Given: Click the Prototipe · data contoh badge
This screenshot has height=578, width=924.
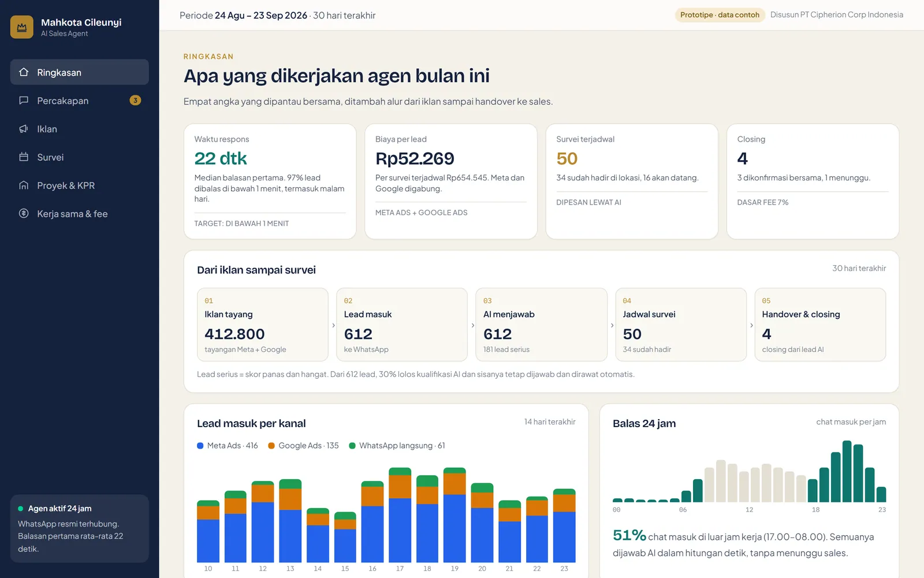Looking at the screenshot, I should [720, 15].
